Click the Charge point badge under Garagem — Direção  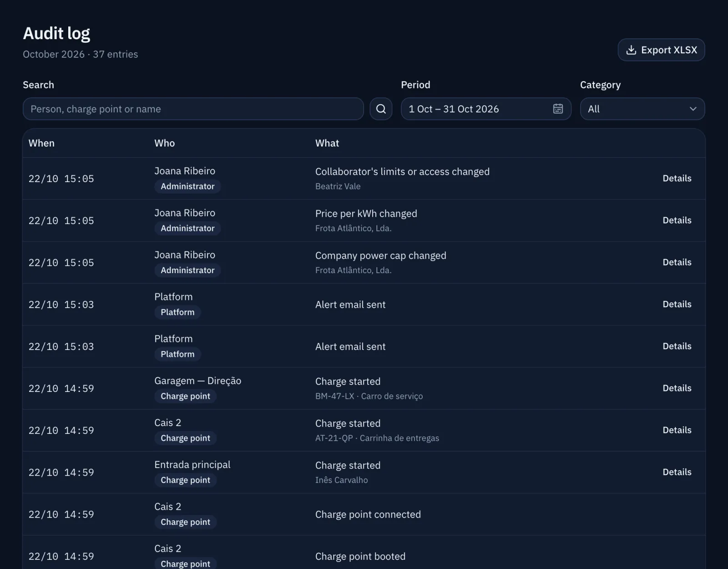coord(185,396)
